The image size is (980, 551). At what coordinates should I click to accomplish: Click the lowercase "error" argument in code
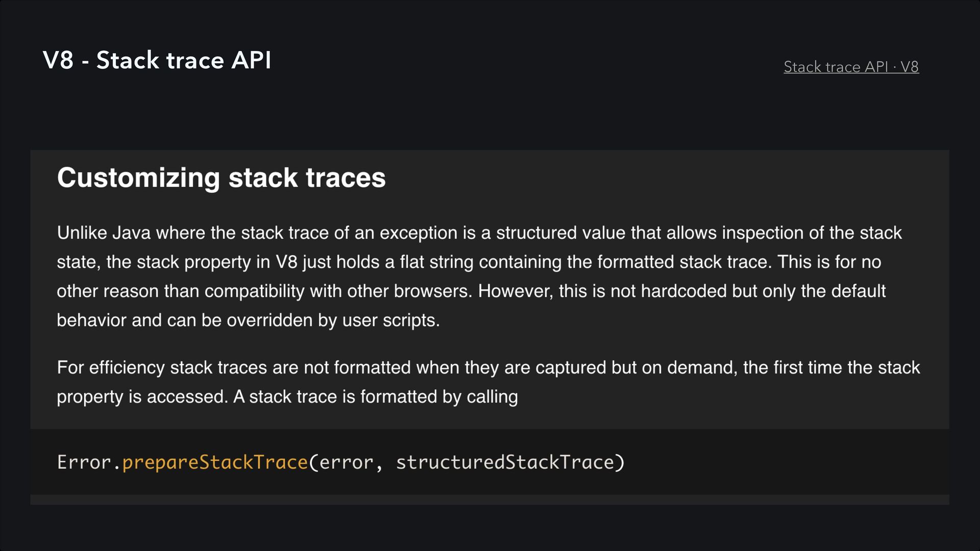tap(347, 462)
